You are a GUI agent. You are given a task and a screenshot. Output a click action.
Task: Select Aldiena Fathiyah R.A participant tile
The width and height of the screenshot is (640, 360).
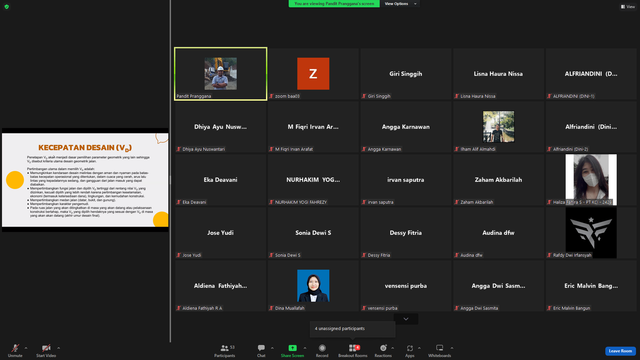[x=221, y=286]
